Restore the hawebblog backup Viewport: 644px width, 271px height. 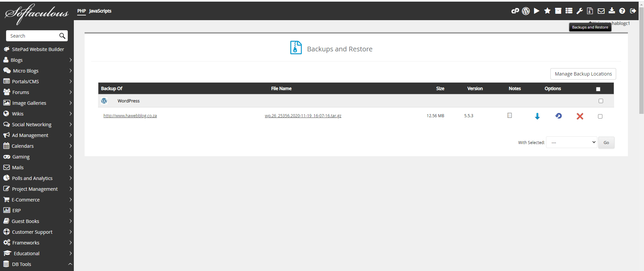coord(558,116)
